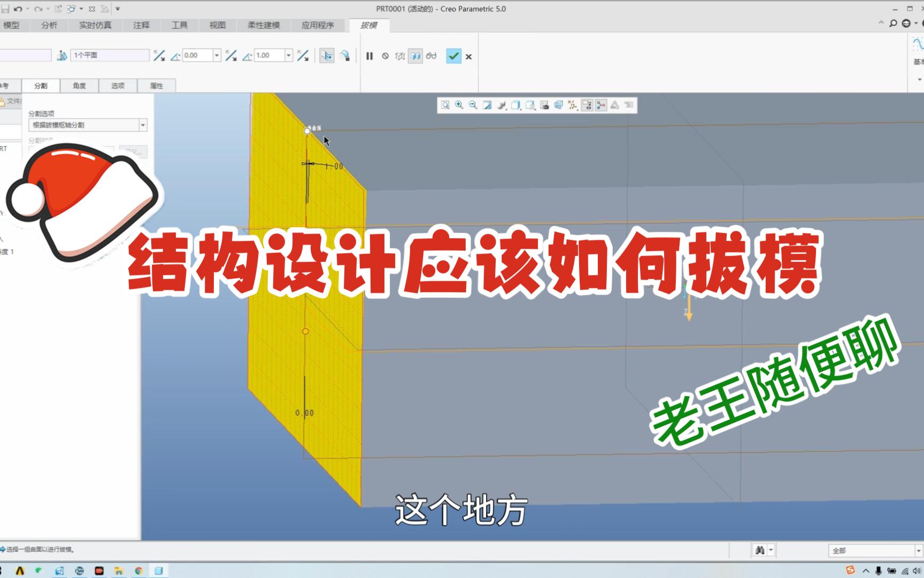924x578 pixels.
Task: Cancel the draft with the X button
Action: point(468,56)
